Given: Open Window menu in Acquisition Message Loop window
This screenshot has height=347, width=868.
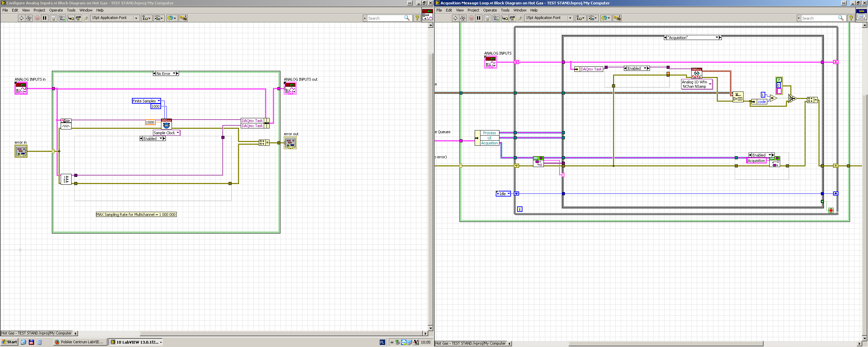Looking at the screenshot, I should (520, 10).
